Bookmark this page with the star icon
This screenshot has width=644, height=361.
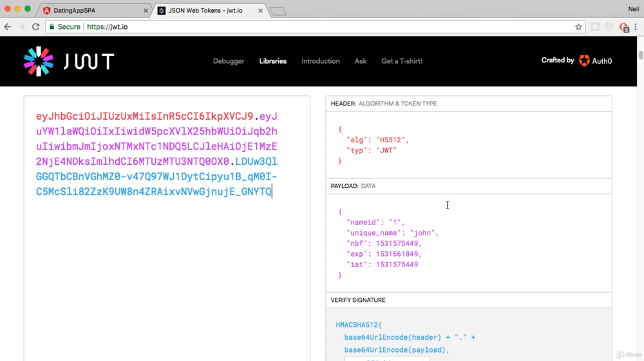pos(578,27)
